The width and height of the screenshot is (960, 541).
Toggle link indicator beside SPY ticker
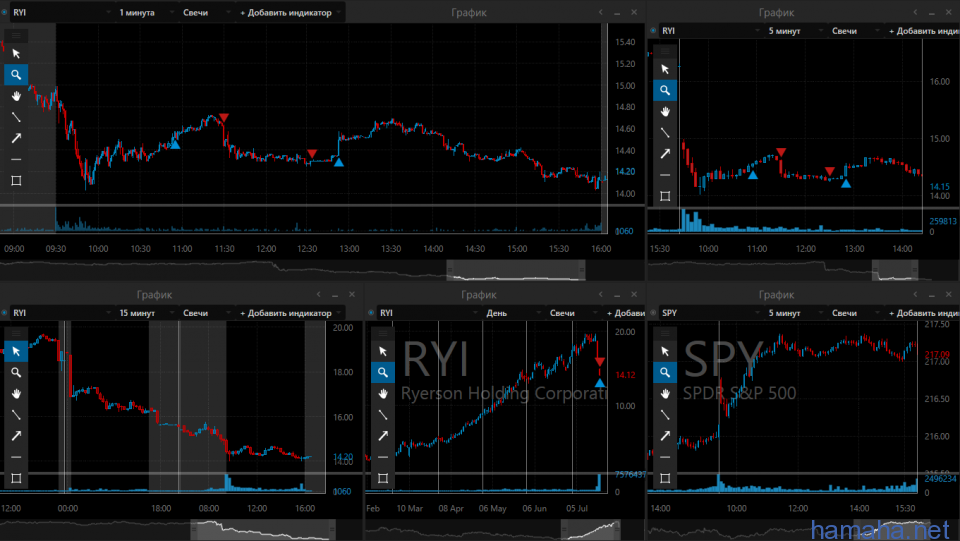click(653, 313)
